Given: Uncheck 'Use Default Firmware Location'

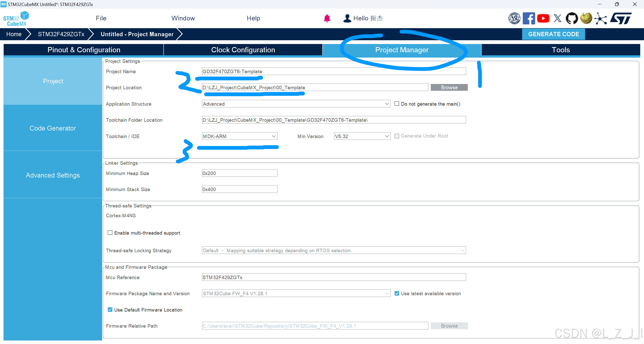Looking at the screenshot, I should click(x=110, y=310).
